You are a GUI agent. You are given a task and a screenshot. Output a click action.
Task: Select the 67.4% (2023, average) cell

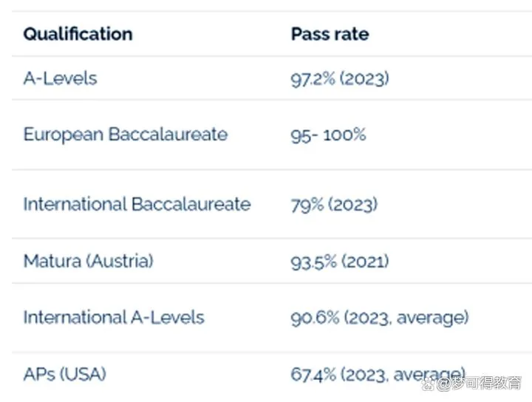tap(378, 375)
